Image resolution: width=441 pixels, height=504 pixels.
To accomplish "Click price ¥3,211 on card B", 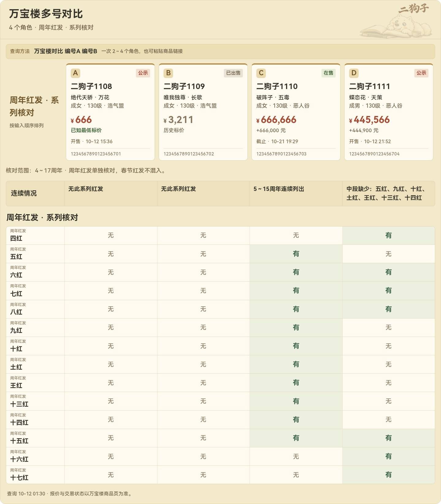I will point(178,120).
